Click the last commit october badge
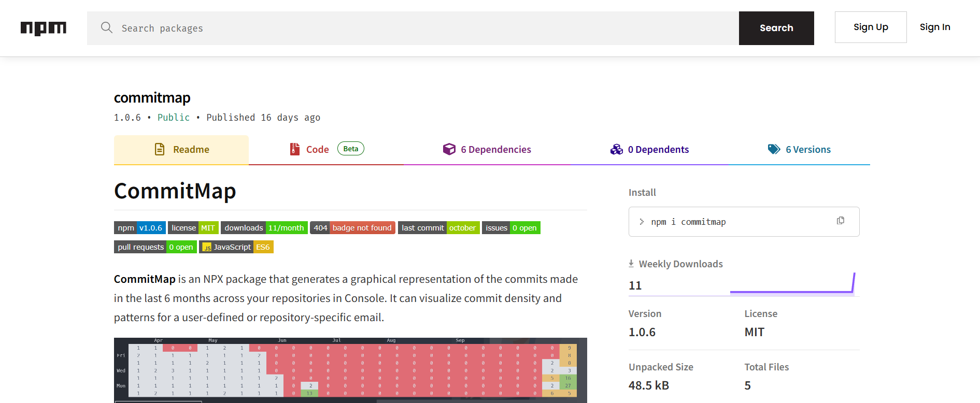The image size is (980, 403). pyautogui.click(x=439, y=228)
